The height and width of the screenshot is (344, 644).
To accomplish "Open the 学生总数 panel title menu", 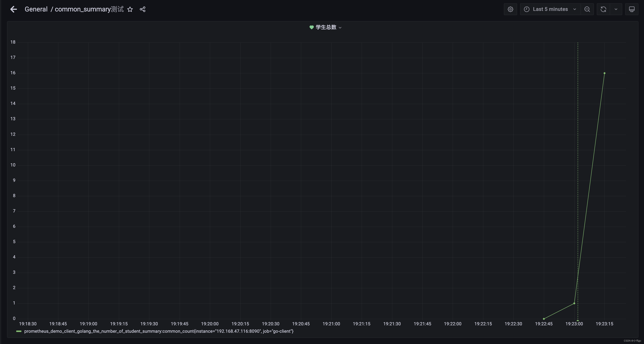I will tap(326, 27).
